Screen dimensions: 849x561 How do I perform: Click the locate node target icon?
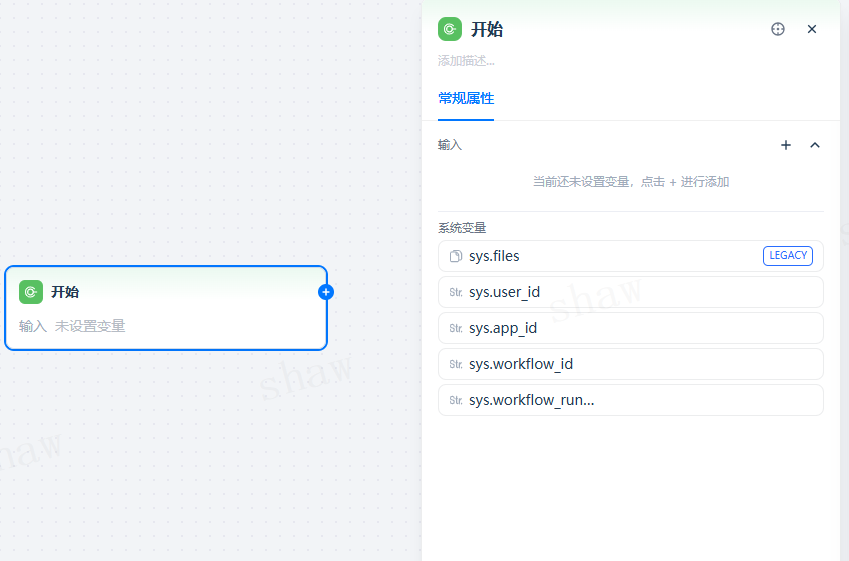pos(778,29)
